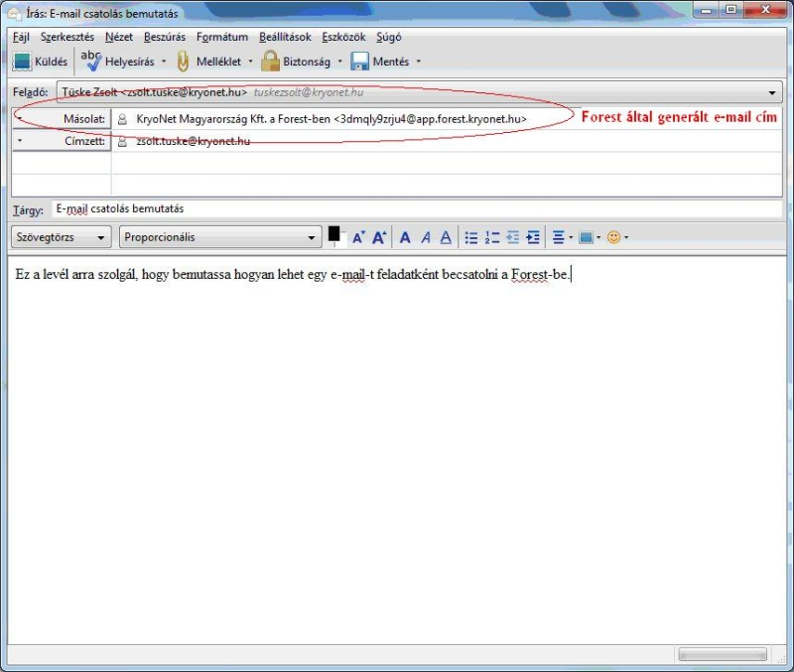Apply bulleted list
This screenshot has width=794, height=672.
[x=470, y=237]
